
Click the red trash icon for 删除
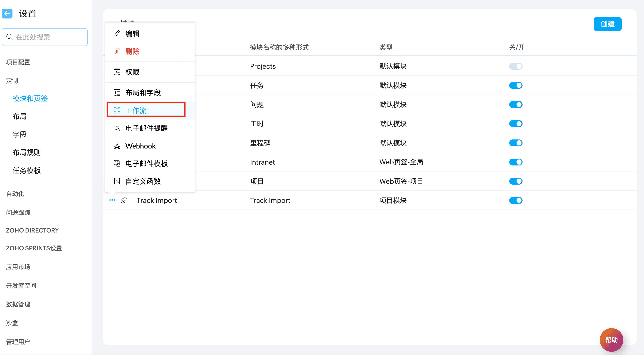117,51
